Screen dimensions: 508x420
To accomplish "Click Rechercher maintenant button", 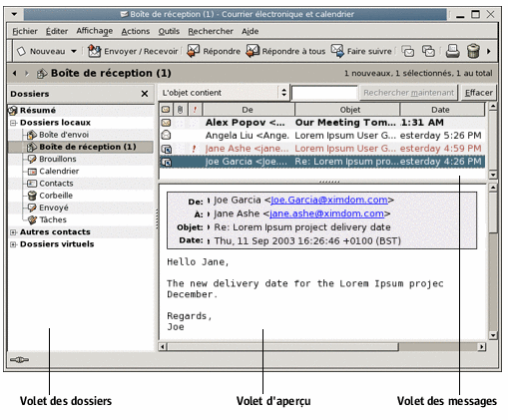I will click(408, 93).
